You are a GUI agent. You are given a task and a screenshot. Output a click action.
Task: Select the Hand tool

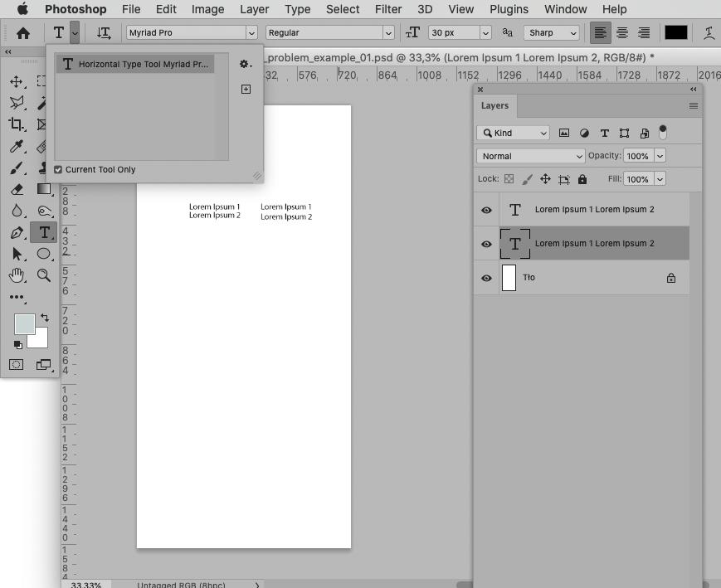click(17, 275)
